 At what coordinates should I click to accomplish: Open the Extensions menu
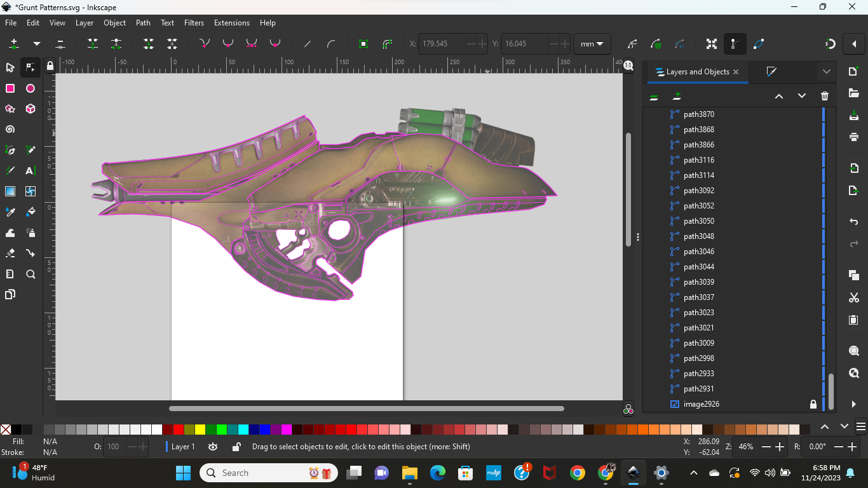231,23
